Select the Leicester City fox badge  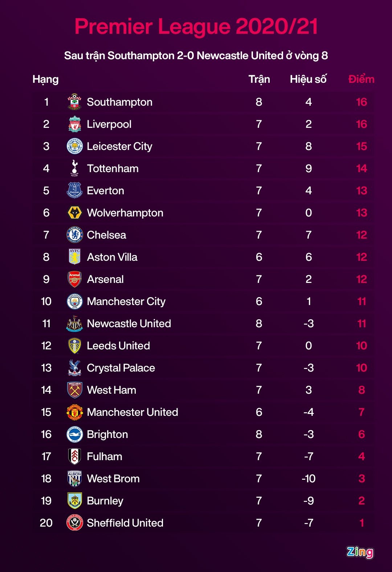(75, 146)
